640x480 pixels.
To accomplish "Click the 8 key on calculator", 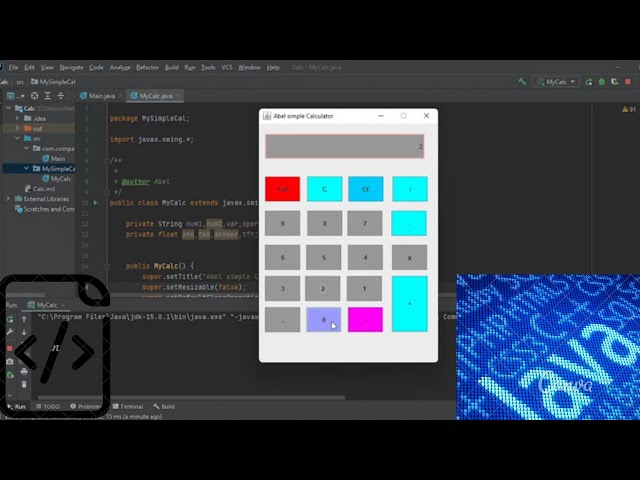I will coord(324,223).
